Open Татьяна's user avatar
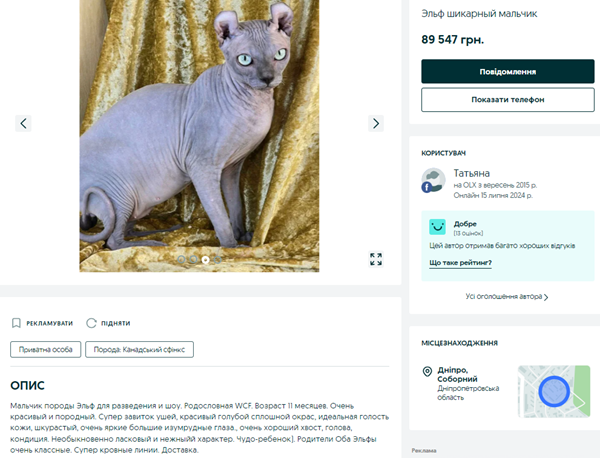The width and height of the screenshot is (600, 458). (x=432, y=180)
